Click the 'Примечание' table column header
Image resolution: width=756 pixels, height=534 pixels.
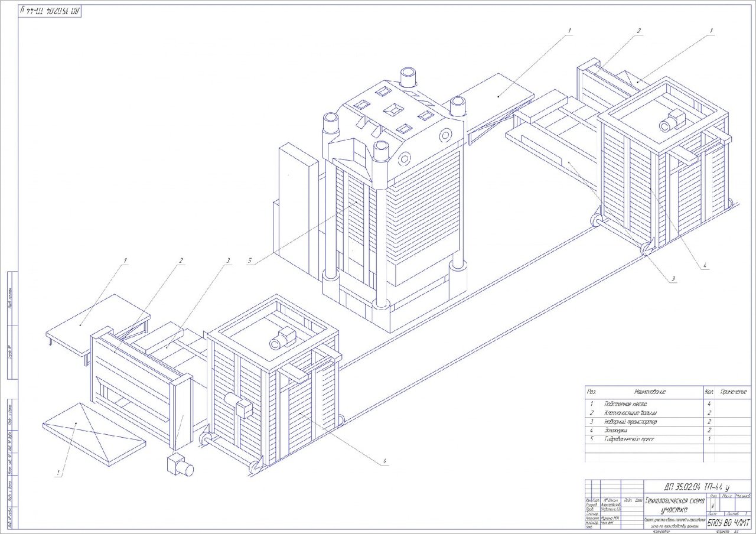(x=734, y=391)
